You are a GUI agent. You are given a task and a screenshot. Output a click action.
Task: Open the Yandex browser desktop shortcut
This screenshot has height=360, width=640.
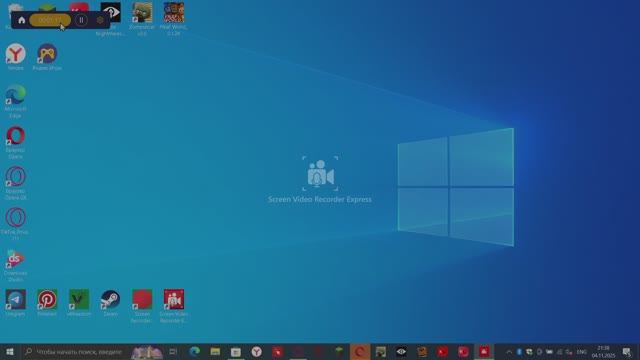(x=16, y=57)
